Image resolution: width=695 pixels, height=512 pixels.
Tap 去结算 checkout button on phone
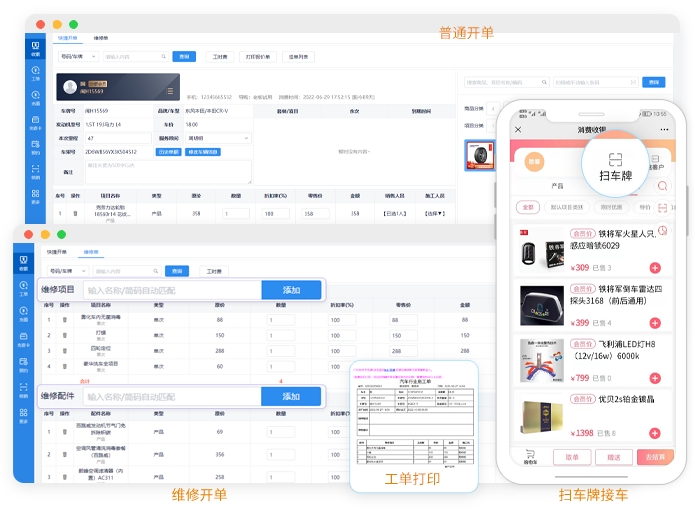655,457
